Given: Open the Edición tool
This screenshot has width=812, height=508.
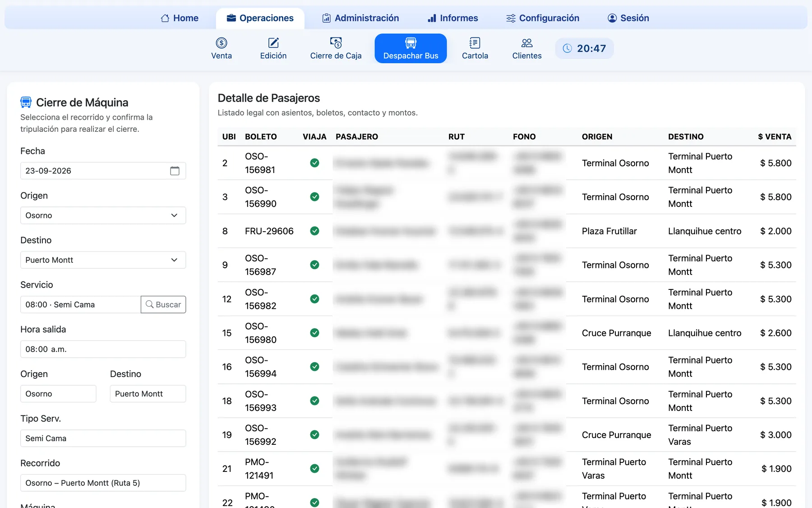Looking at the screenshot, I should 273,48.
